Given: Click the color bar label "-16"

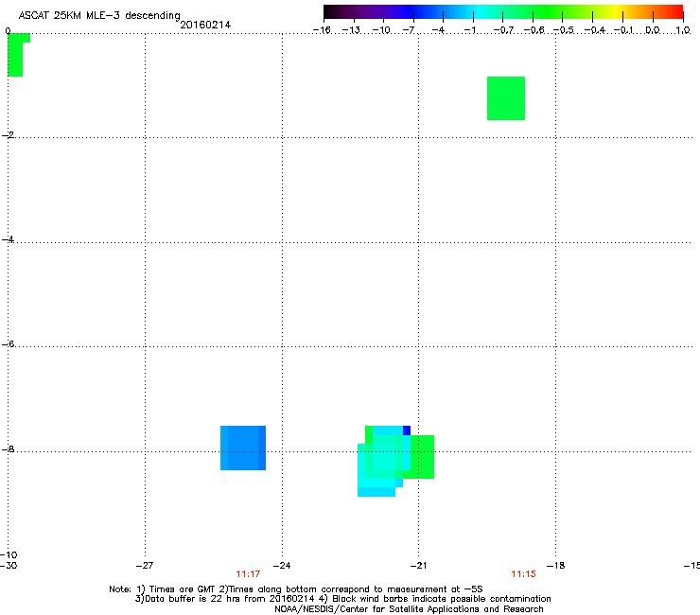Looking at the screenshot, I should click(x=322, y=30).
